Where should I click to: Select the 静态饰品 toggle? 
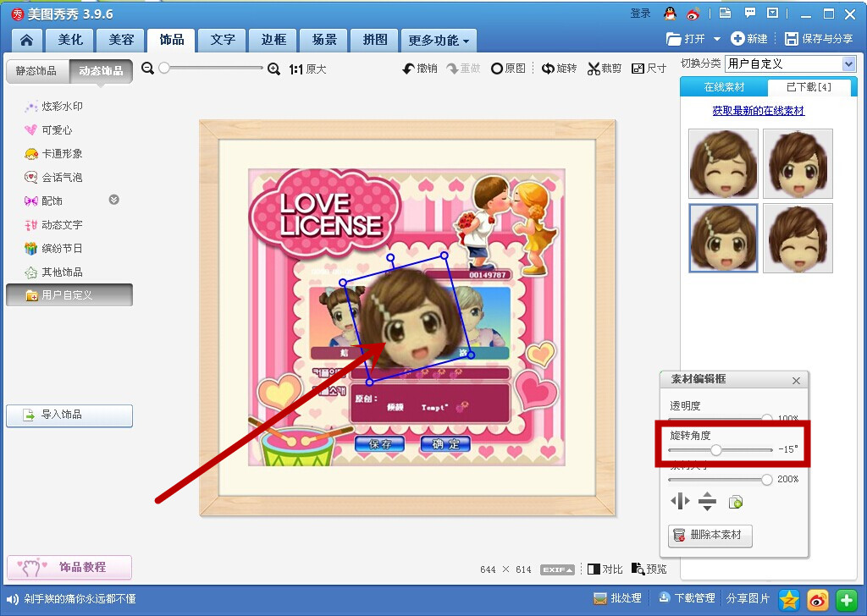tap(37, 71)
